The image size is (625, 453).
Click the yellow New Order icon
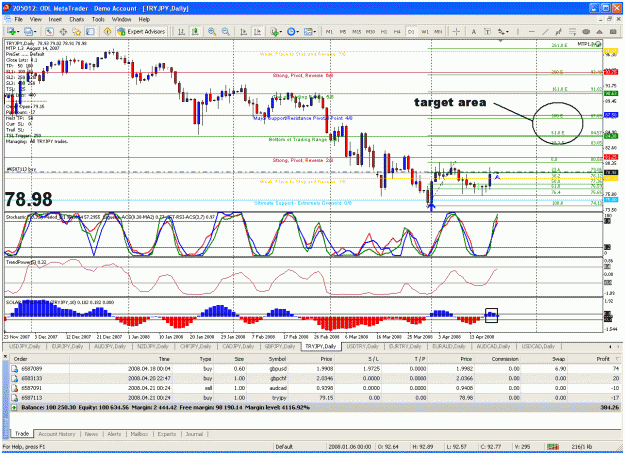coord(107,32)
